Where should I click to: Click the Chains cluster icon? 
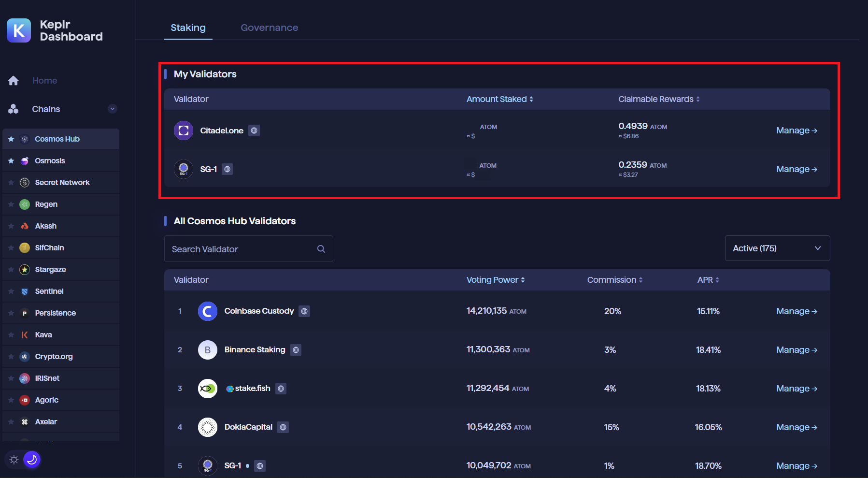[x=14, y=109]
